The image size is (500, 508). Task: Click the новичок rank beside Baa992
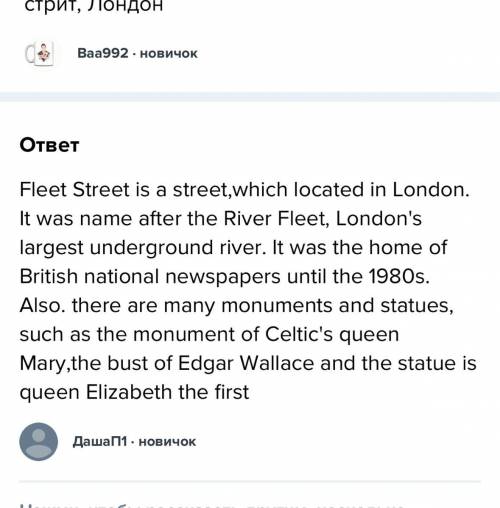coord(169,53)
